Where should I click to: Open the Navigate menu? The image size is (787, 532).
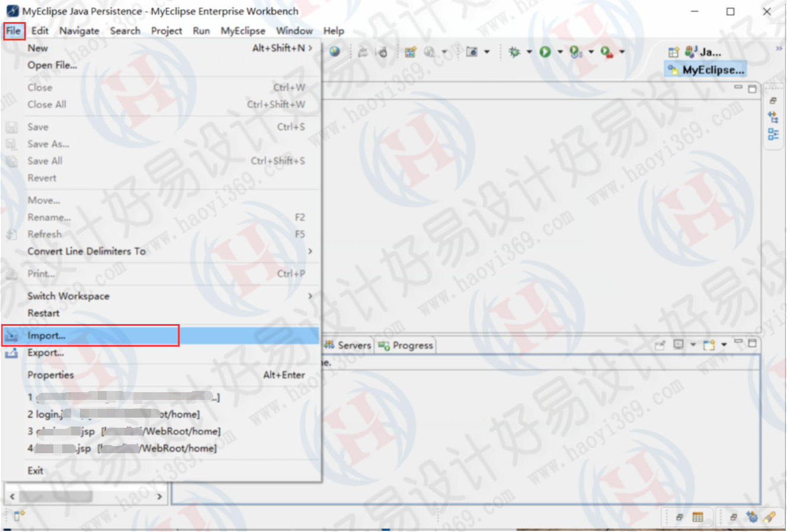[79, 31]
